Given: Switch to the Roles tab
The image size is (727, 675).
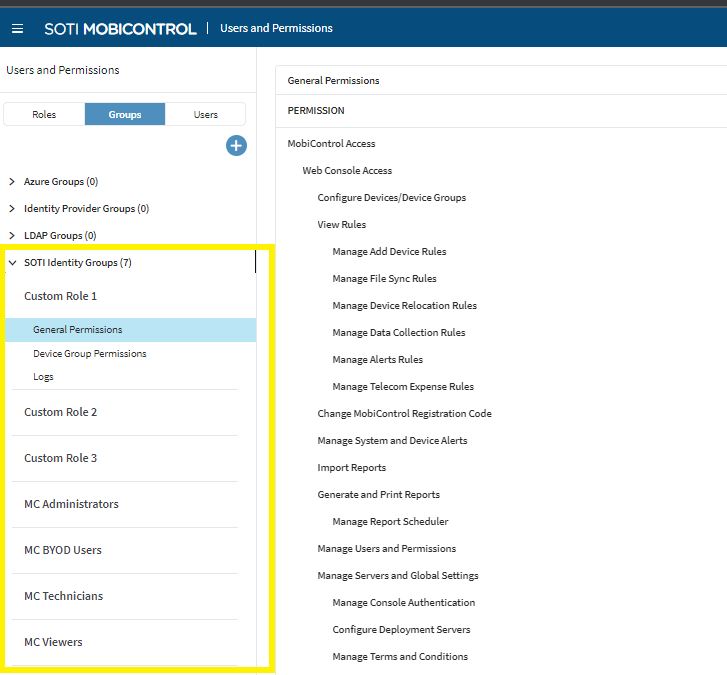Looking at the screenshot, I should tap(44, 114).
